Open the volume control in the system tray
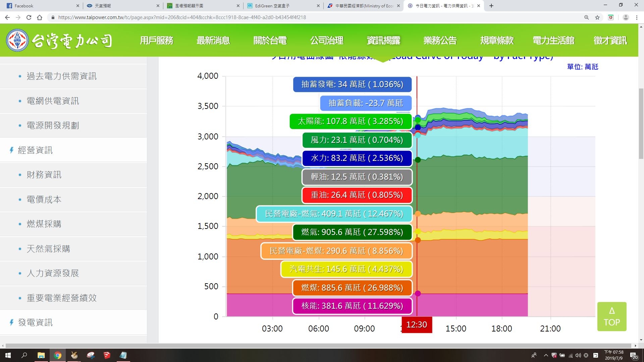This screenshot has width=644, height=362. (578, 355)
